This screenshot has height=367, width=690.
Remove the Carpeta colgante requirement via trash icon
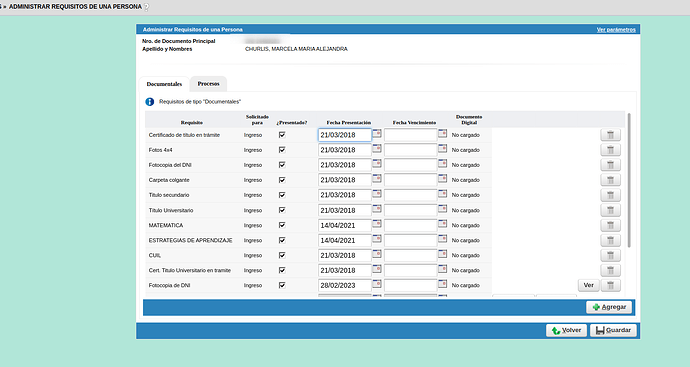pos(610,180)
